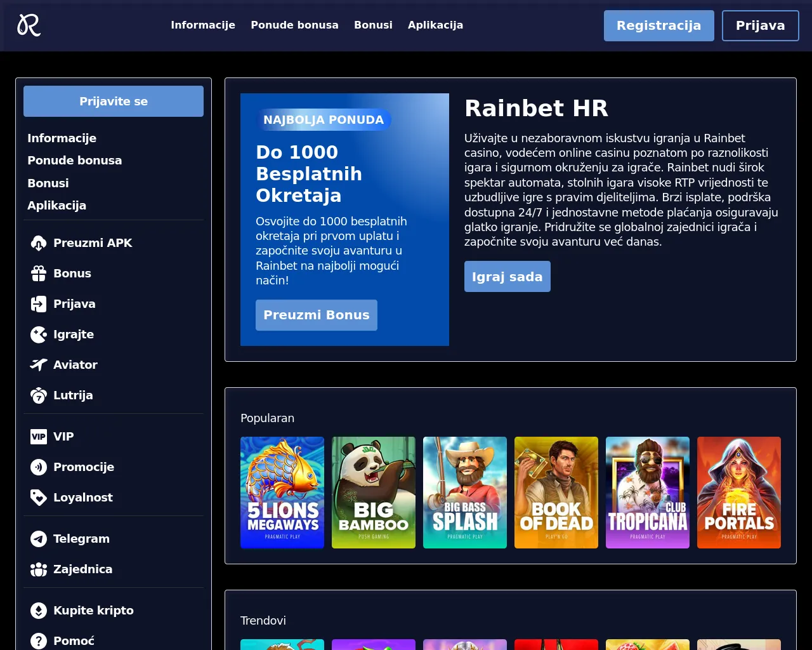Click the NAJBOLJA PONUDA badge

[324, 120]
